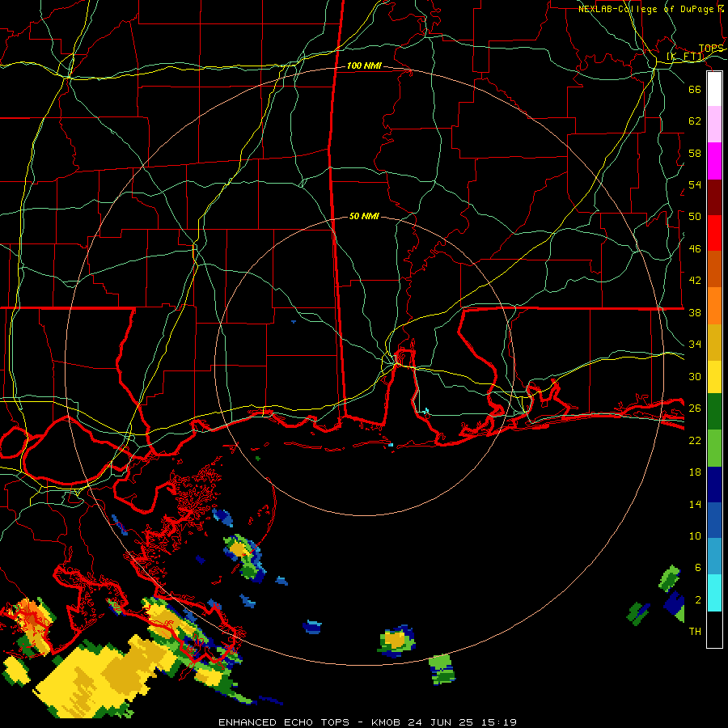Click the "62" scale label
The image size is (728, 728).
point(695,121)
